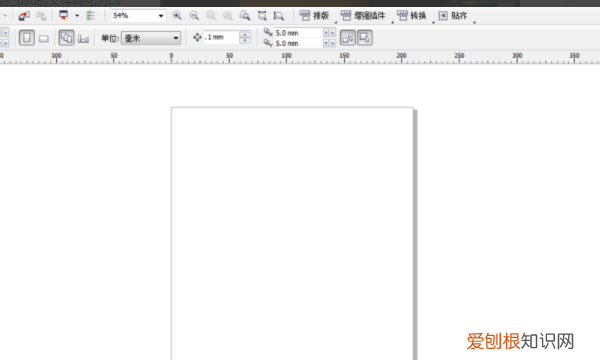Click the nudge offset arrows icon
Viewport: 600px width, 360px height.
[x=197, y=37]
